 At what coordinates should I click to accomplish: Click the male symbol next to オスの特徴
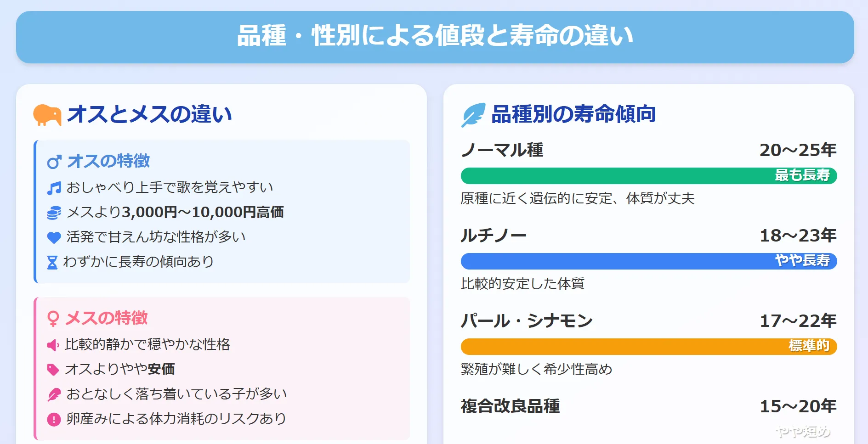click(54, 162)
